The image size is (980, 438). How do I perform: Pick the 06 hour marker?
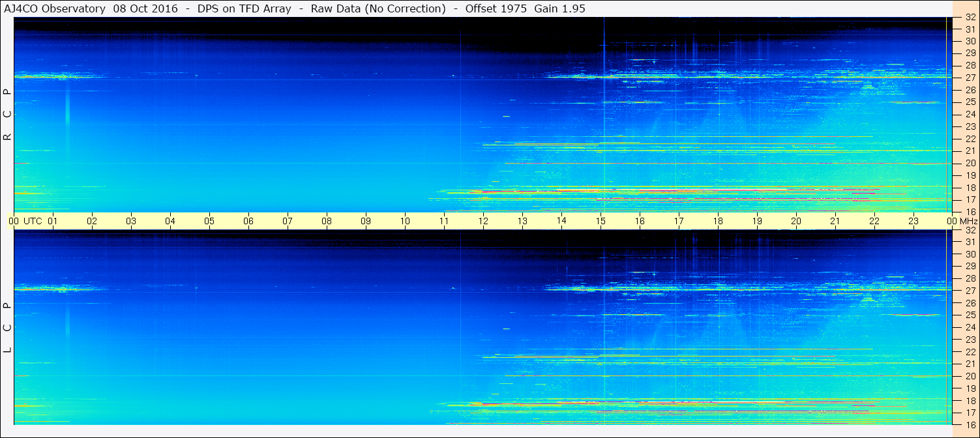tap(248, 221)
